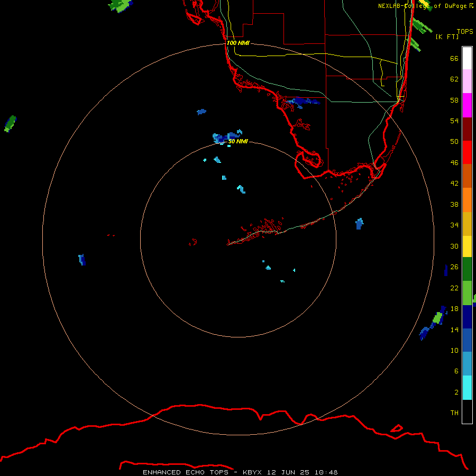Image resolution: width=476 pixels, height=476 pixels.
Task: Click the '66' legend value
Action: click(x=454, y=58)
